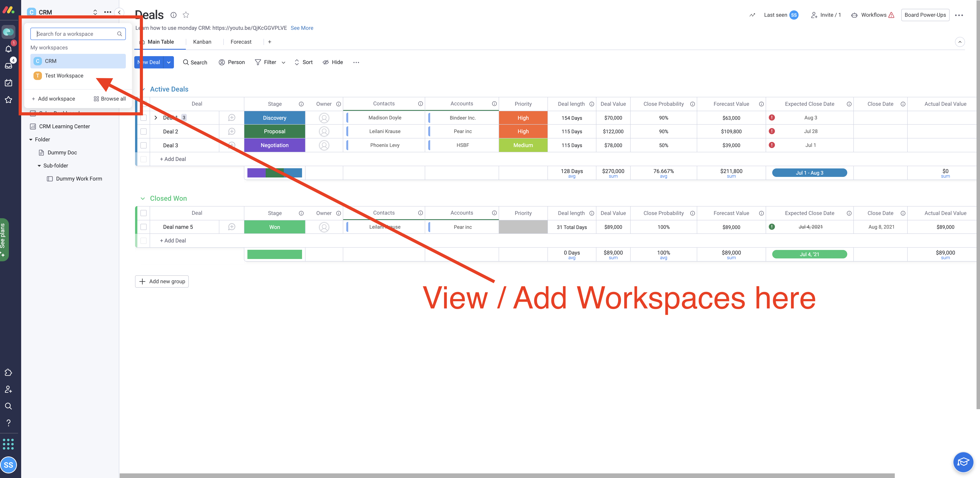
Task: Check the checkbox for Deal 2
Action: click(x=144, y=132)
